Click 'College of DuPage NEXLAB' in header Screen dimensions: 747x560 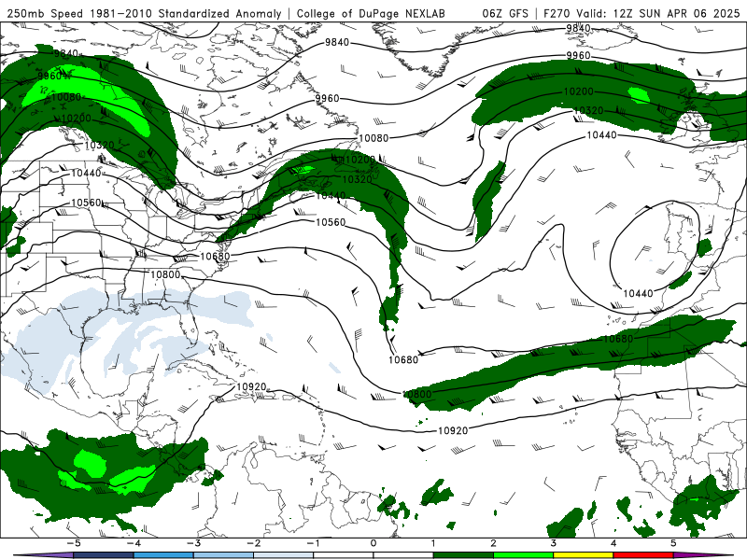coord(371,13)
